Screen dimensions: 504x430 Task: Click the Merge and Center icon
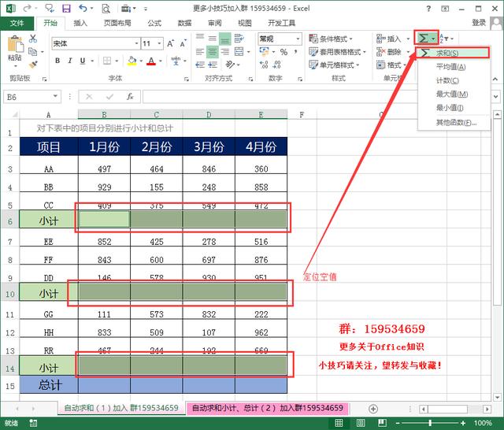pos(239,51)
